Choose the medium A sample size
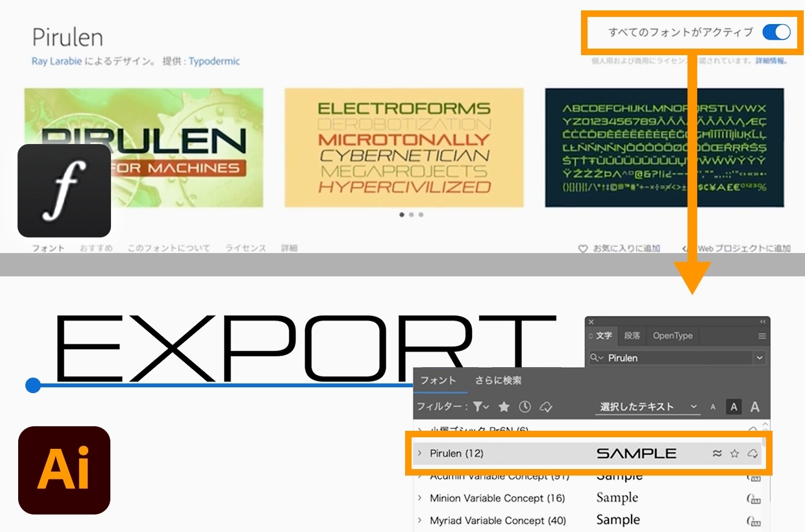This screenshot has height=532, width=805. [x=734, y=407]
